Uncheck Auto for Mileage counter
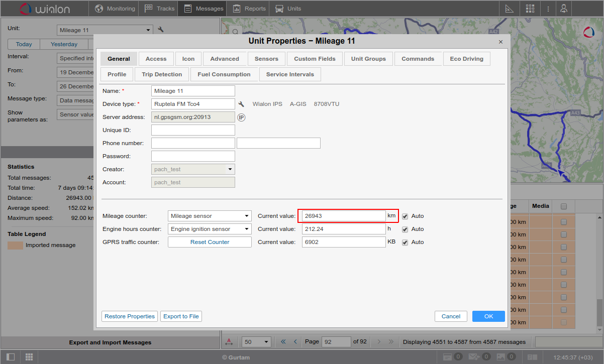This screenshot has height=364, width=604. pyautogui.click(x=405, y=216)
